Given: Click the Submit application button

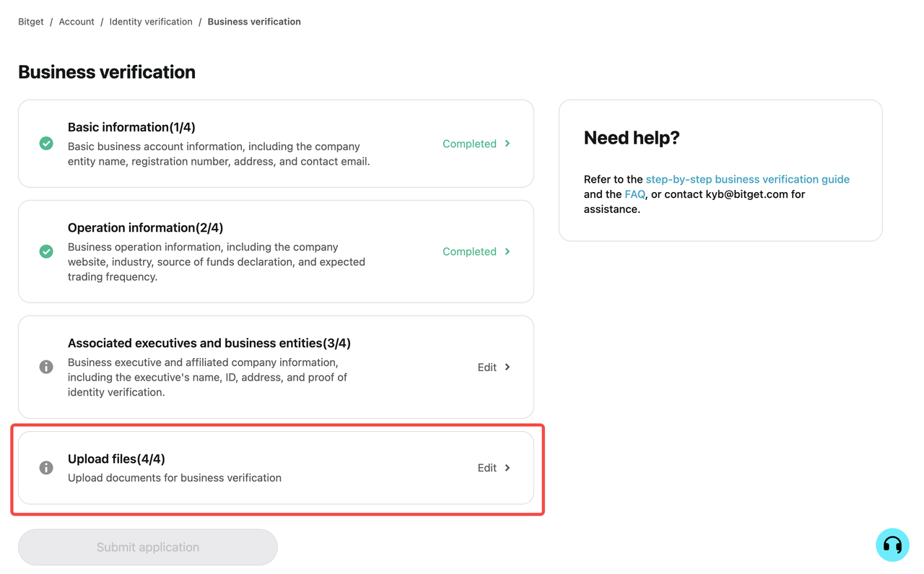Looking at the screenshot, I should point(148,547).
